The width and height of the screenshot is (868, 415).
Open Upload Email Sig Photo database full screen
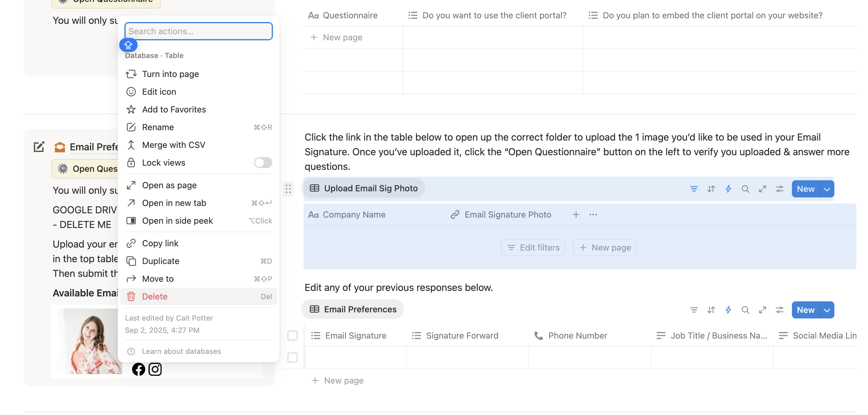click(762, 189)
